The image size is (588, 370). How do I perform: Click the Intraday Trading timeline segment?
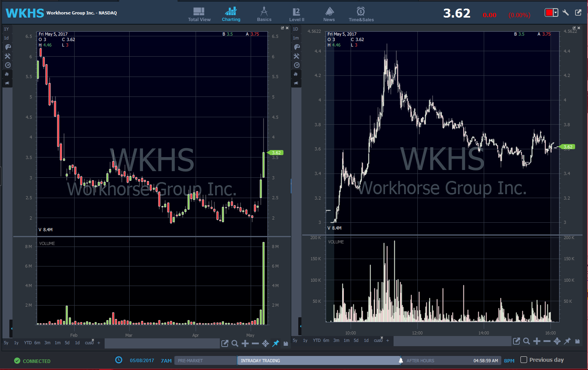coord(319,360)
